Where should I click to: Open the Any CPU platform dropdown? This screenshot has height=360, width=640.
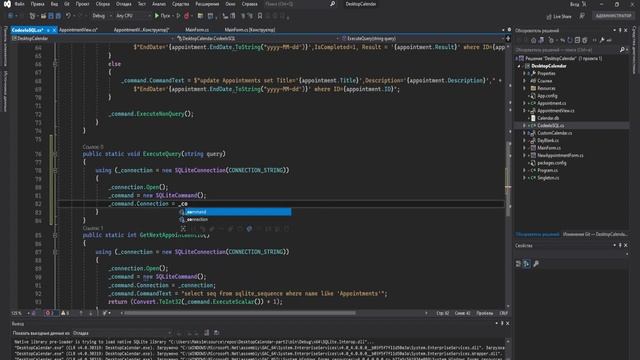point(132,16)
